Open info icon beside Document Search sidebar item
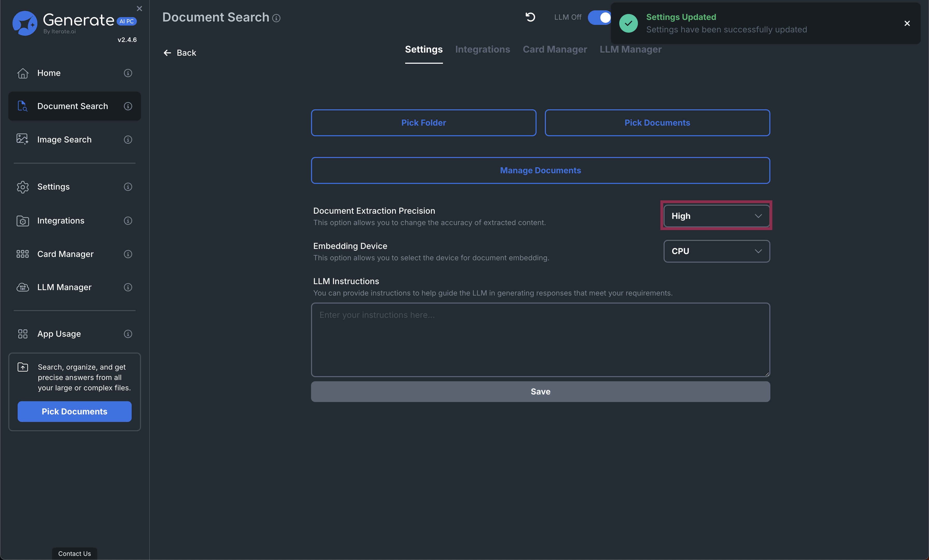929x560 pixels. point(128,106)
